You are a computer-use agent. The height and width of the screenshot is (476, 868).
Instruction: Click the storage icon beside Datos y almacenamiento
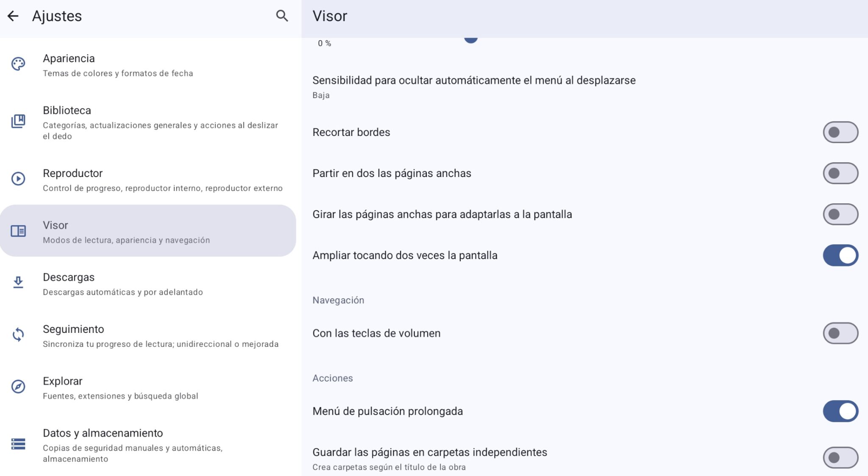pyautogui.click(x=18, y=443)
